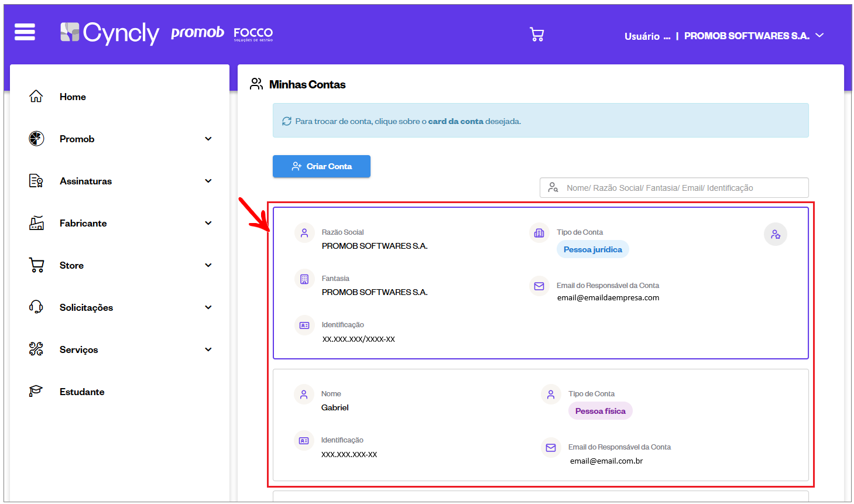Click the "card da conta" bold text in banner
This screenshot has height=504, width=854.
pyautogui.click(x=456, y=121)
